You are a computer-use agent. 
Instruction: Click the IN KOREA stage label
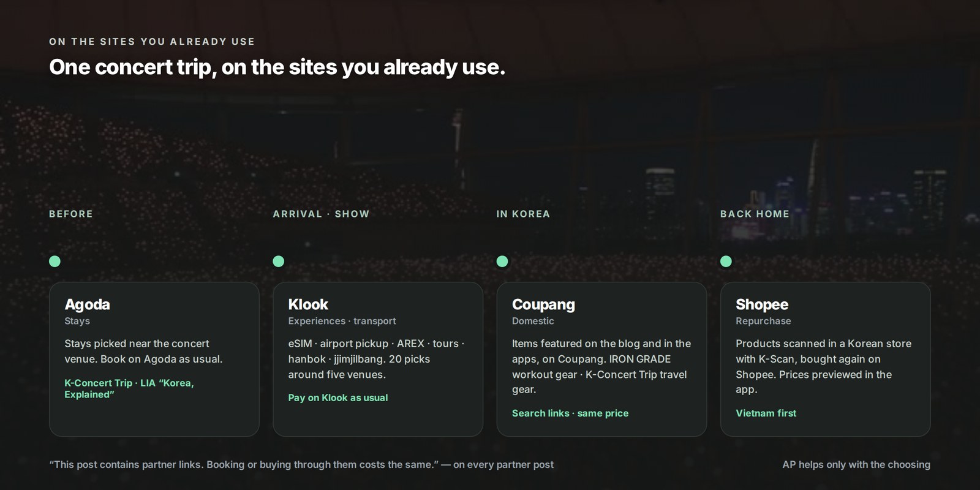click(523, 214)
